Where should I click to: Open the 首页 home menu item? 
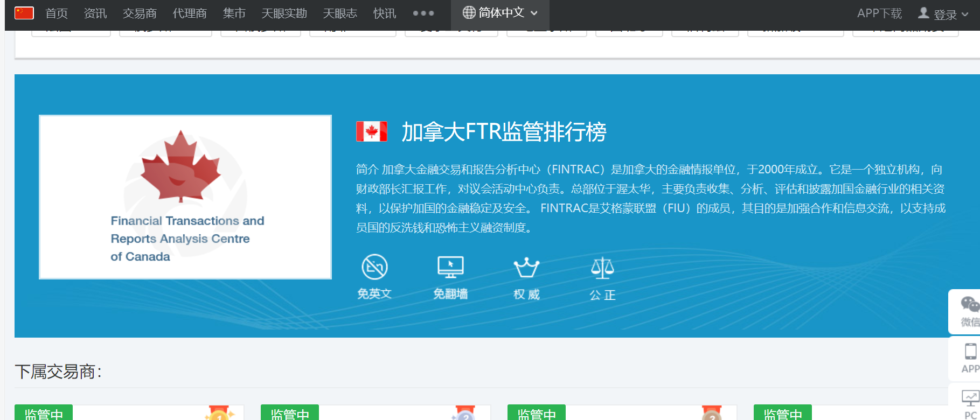(x=57, y=13)
